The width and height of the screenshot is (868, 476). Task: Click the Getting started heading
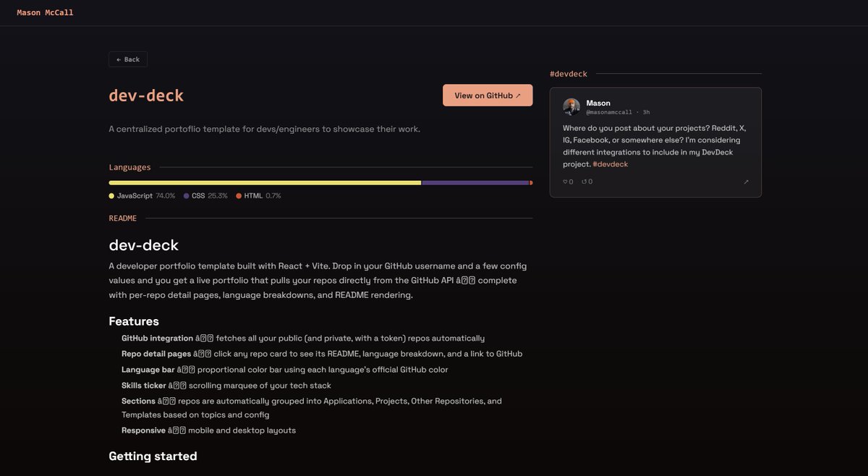coord(153,456)
